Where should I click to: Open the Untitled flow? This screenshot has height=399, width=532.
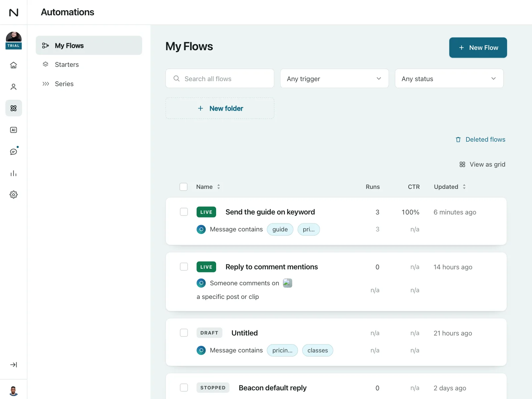(244, 333)
